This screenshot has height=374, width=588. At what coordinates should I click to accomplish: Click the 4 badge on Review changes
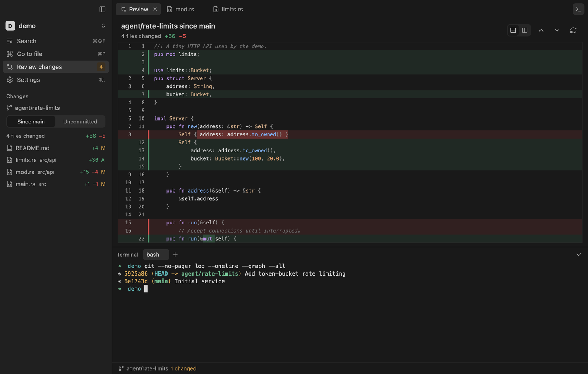coord(101,67)
